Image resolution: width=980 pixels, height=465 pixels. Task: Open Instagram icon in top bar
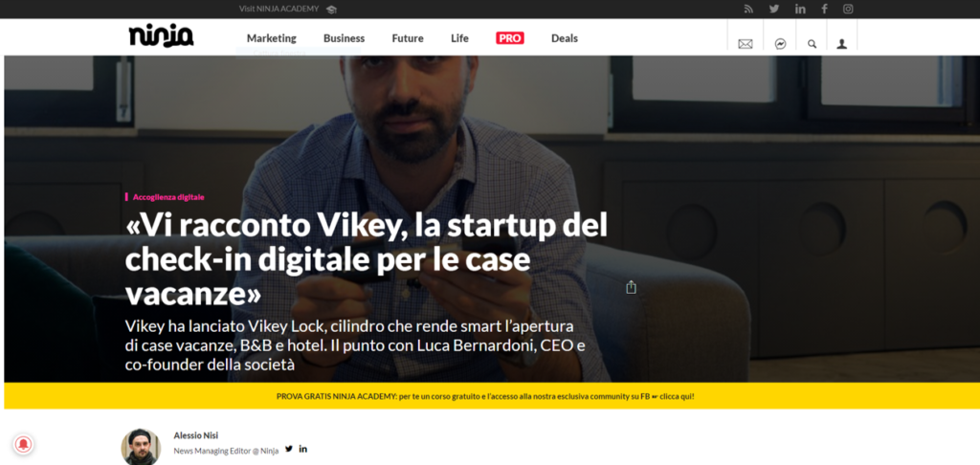coord(848,9)
